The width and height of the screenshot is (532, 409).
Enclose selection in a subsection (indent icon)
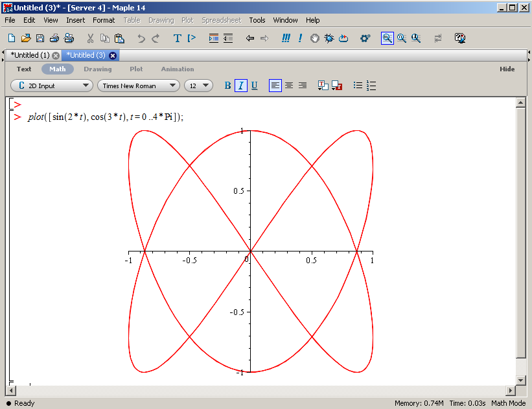[x=213, y=38]
